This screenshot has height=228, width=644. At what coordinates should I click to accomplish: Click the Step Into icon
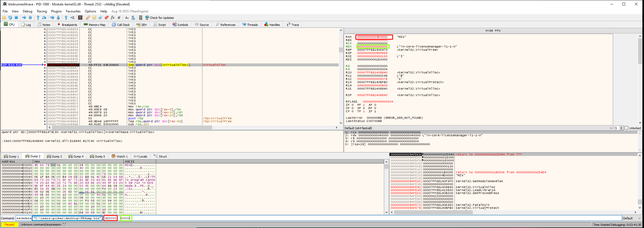pos(38,18)
